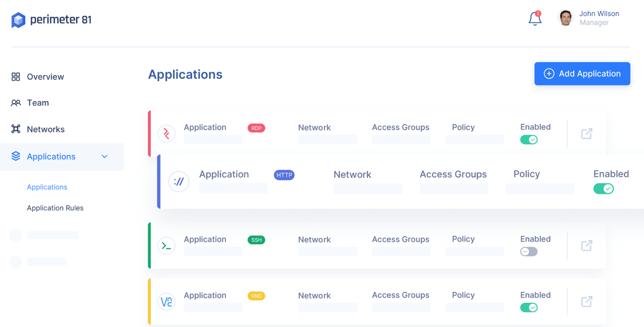This screenshot has width=644, height=327.
Task: Disable the VNC application toggle
Action: 529,308
